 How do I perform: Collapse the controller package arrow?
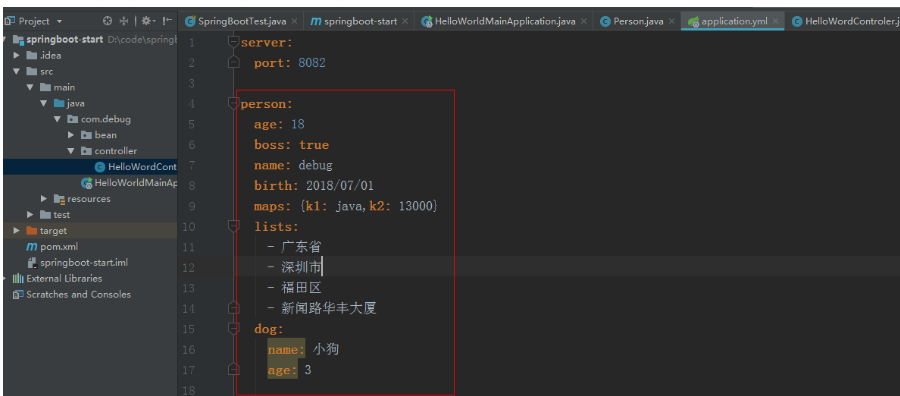coord(71,151)
